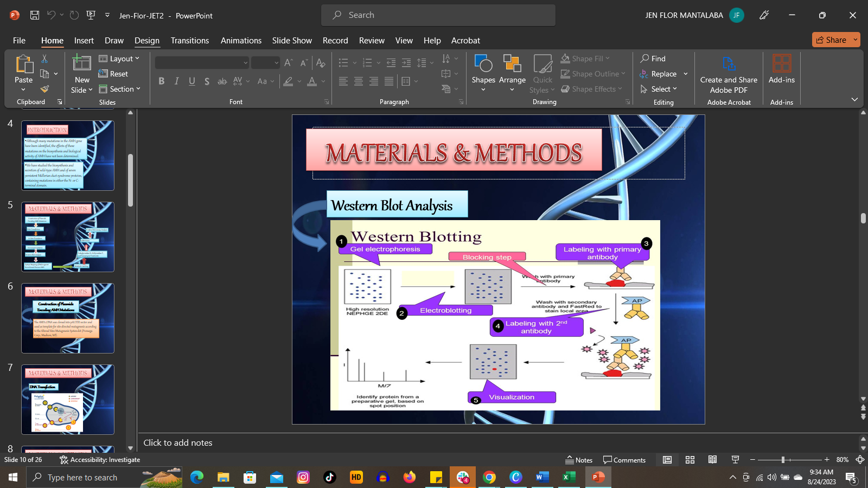Open the Shapes gallery
868x488 pixels.
point(483,72)
